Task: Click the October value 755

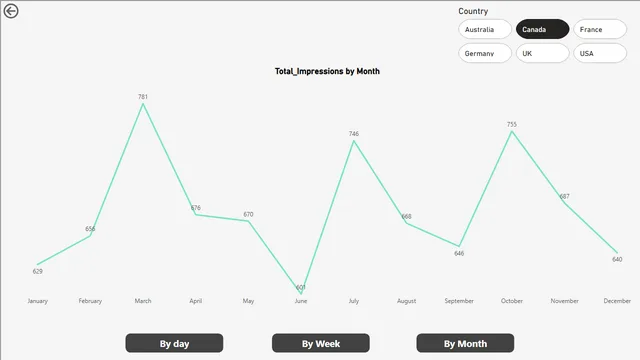Action: point(512,124)
